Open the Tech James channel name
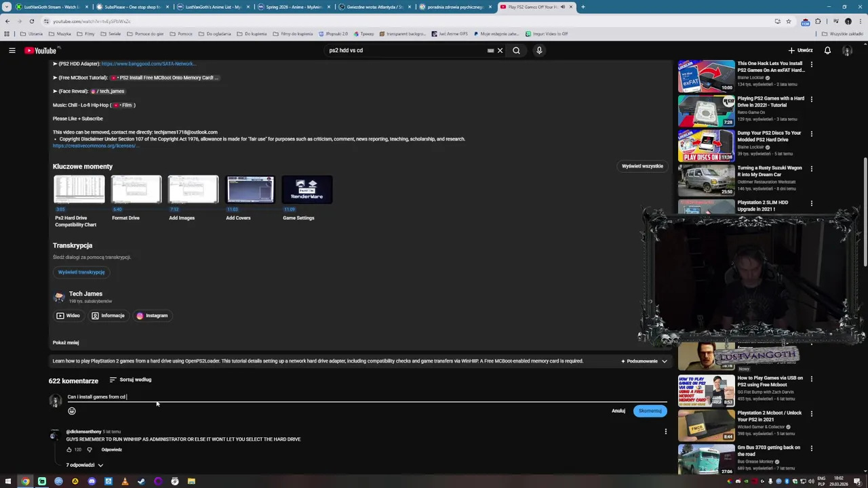Image resolution: width=868 pixels, height=488 pixels. coord(85,293)
